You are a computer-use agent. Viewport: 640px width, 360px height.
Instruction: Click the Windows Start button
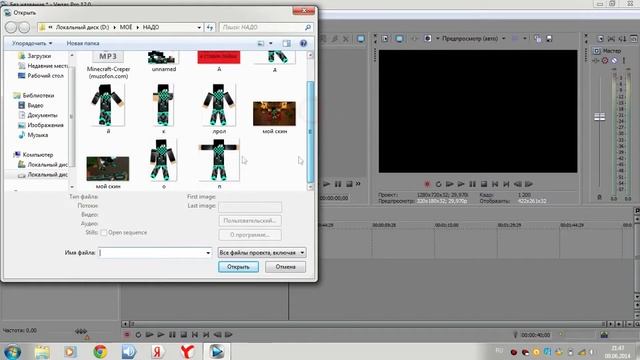[12, 351]
